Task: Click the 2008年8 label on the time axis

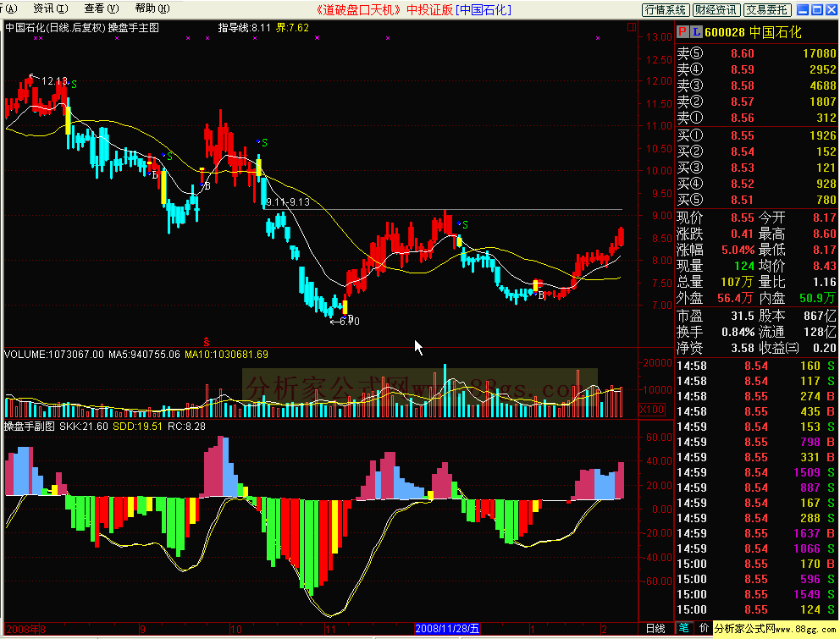Action: click(25, 629)
